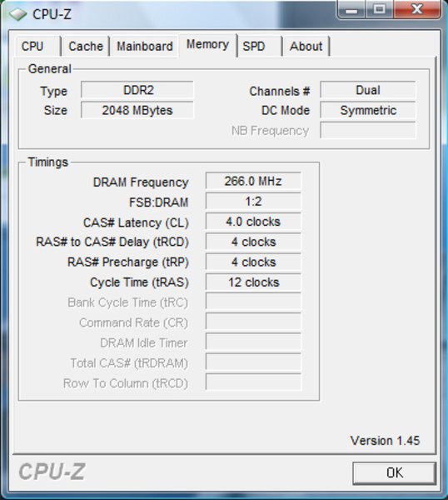Click the Cycle Time 12 clocks field

[253, 282]
